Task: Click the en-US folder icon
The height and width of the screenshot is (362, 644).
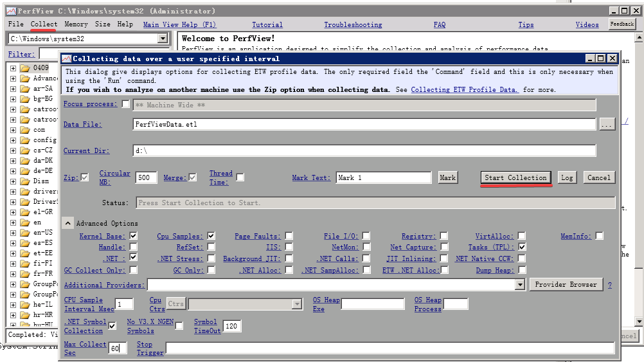Action: pos(25,233)
